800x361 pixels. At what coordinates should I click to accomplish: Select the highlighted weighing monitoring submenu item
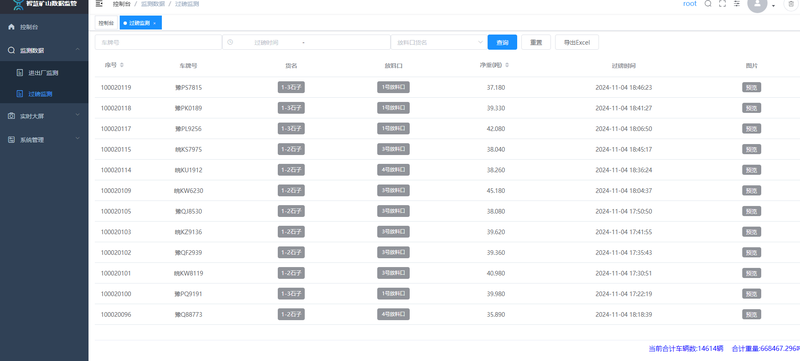(x=40, y=94)
